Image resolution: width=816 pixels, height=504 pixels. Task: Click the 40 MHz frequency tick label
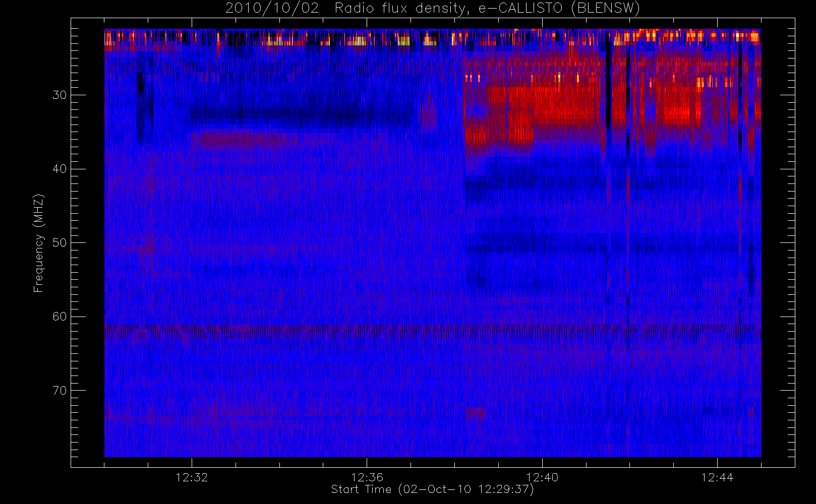[x=60, y=169]
